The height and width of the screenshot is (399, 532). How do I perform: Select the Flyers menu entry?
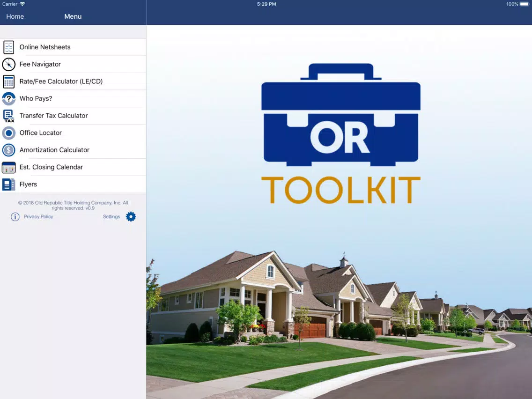click(x=73, y=185)
